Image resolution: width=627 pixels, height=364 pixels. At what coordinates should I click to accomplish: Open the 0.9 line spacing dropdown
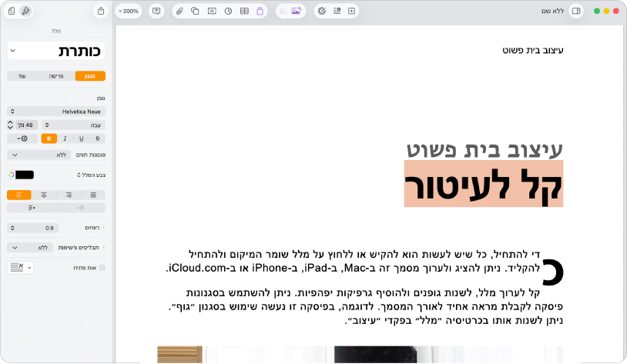[33, 228]
